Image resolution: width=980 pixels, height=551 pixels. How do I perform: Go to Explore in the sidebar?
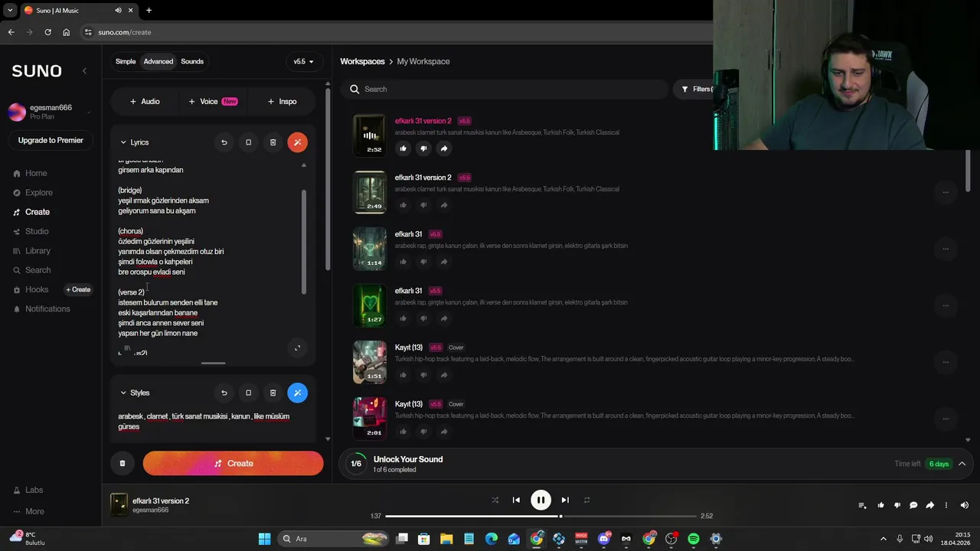34,193
